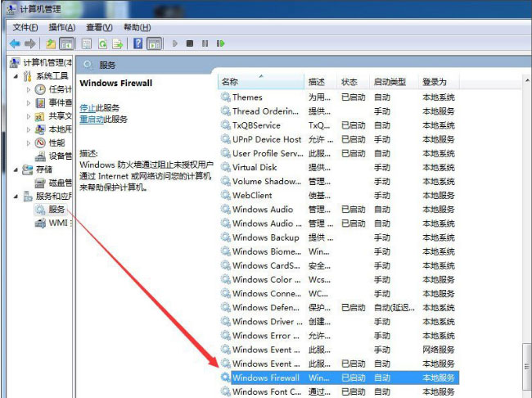Expand the 任务计划 tree node arrow
532x398 pixels.
29,89
